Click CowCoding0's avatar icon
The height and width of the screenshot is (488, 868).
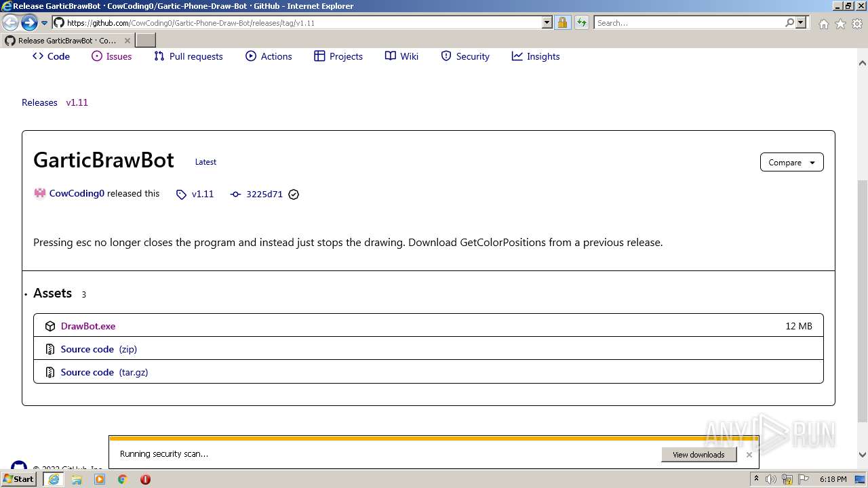[x=40, y=193]
